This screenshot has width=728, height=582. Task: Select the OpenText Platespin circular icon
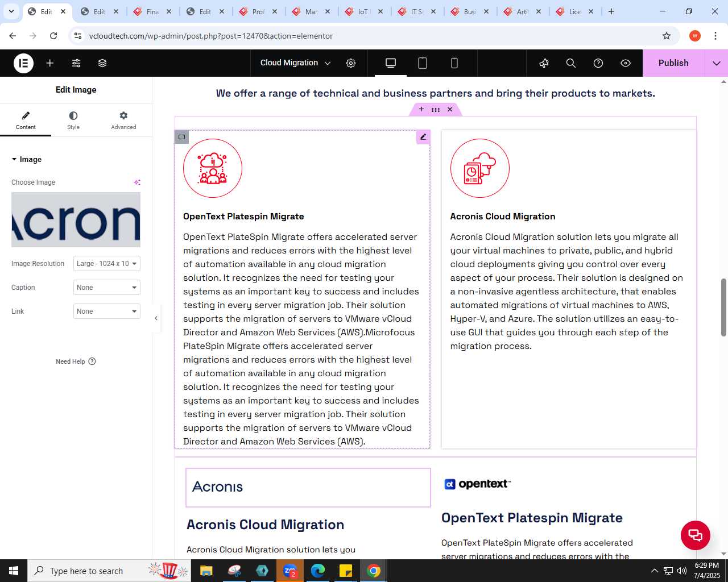[213, 168]
